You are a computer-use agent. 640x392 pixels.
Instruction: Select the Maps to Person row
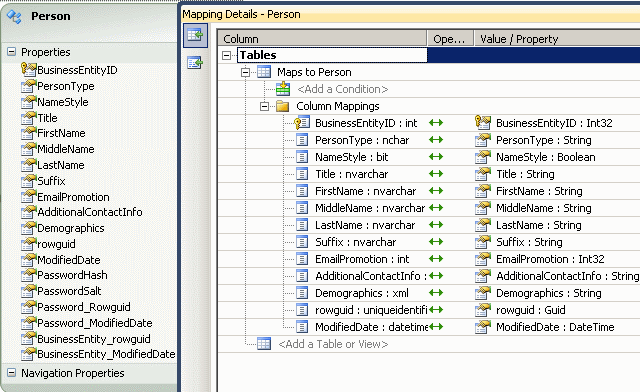pos(314,72)
